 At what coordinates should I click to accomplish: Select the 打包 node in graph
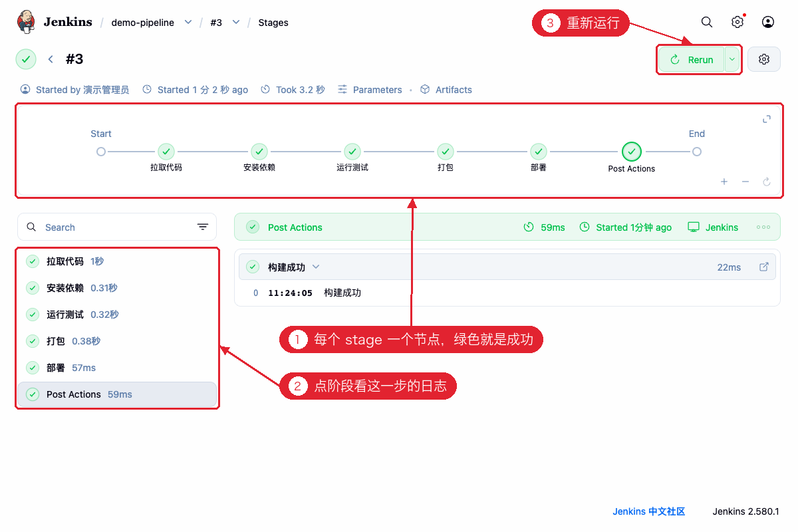[x=446, y=152]
